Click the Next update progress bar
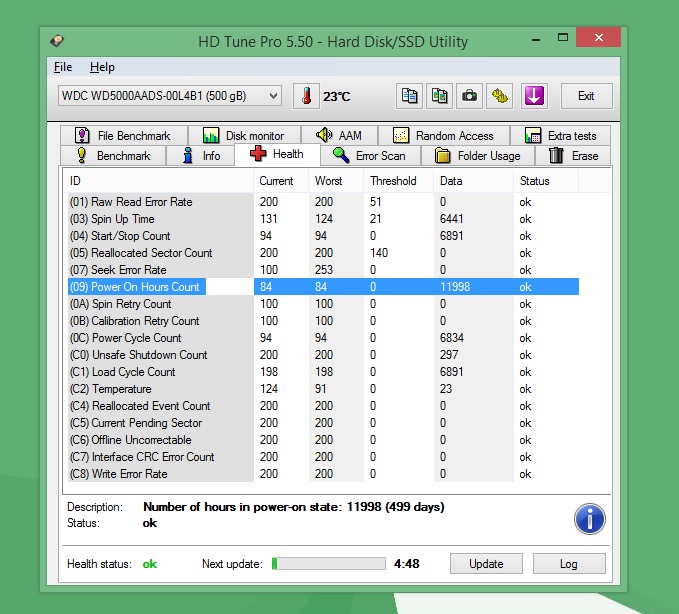 [x=329, y=563]
